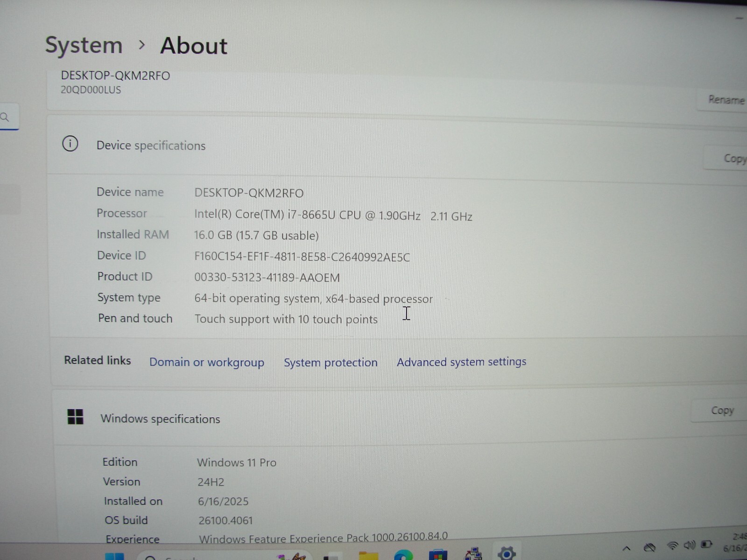This screenshot has width=747, height=560.
Task: Click the volume speaker tray icon
Action: pos(690,545)
